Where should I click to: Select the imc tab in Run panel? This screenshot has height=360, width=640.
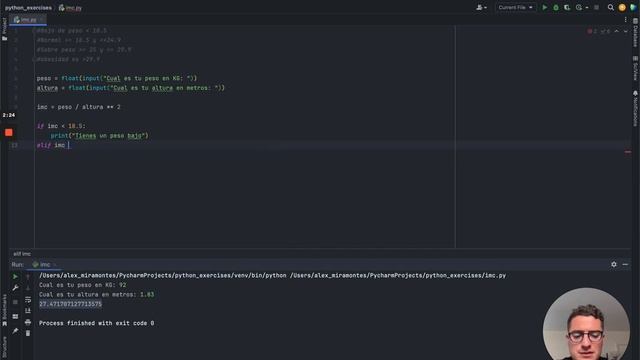(x=44, y=264)
